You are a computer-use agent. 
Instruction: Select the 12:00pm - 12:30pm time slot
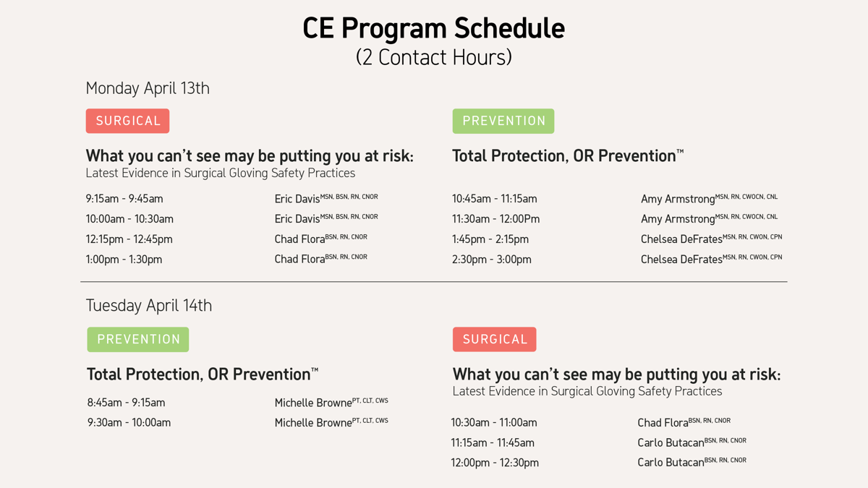[495, 463]
